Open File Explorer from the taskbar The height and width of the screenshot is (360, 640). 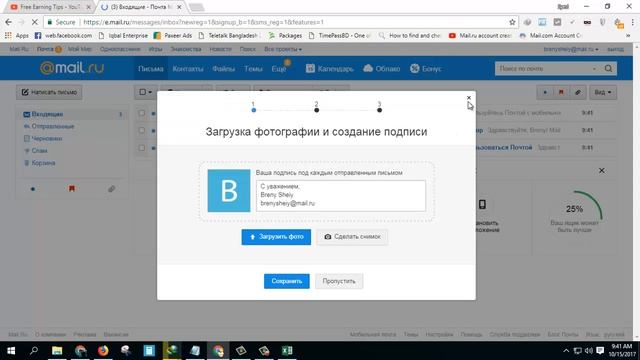(x=57, y=351)
